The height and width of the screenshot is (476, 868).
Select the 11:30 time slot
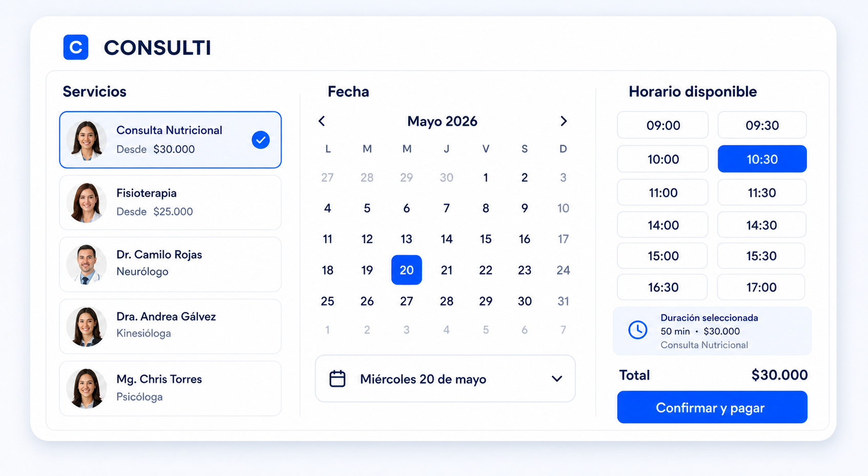click(762, 193)
